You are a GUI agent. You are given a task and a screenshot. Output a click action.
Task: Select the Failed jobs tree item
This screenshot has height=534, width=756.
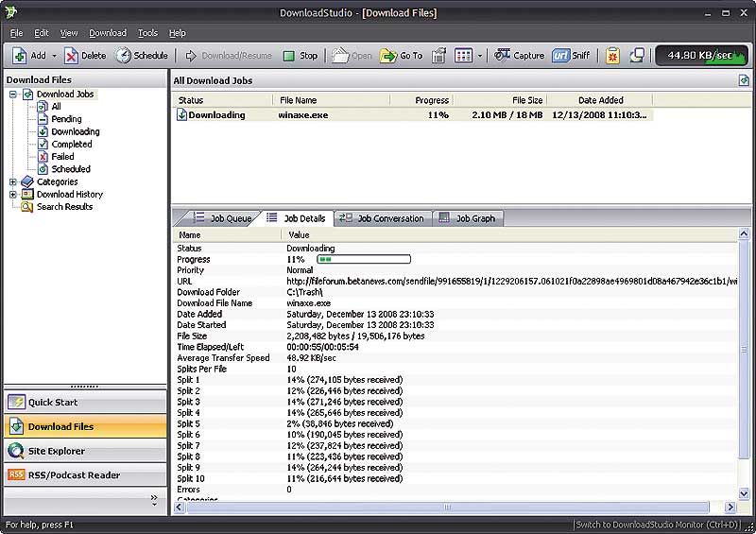pyautogui.click(x=62, y=156)
